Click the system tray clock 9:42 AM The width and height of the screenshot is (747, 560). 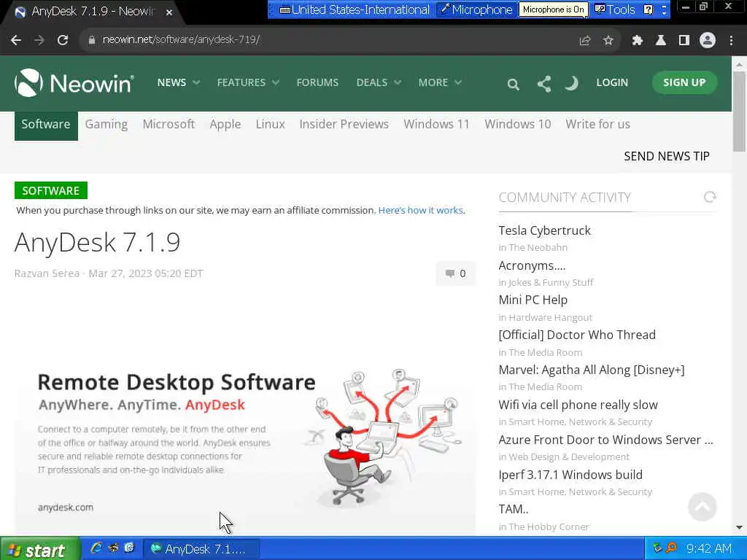tap(709, 548)
